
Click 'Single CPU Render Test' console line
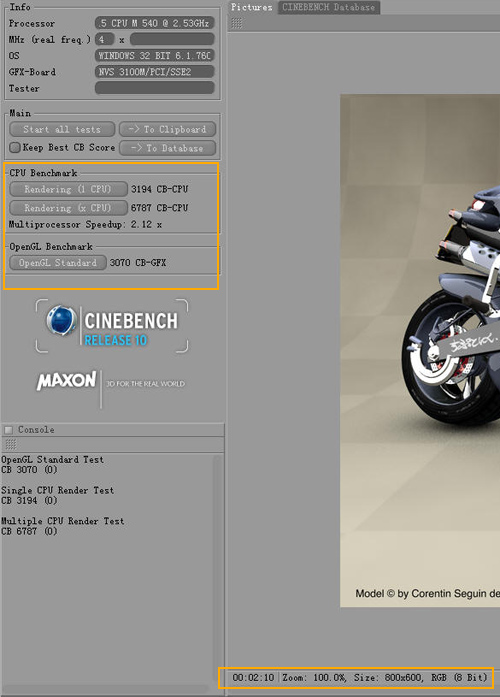(x=57, y=490)
